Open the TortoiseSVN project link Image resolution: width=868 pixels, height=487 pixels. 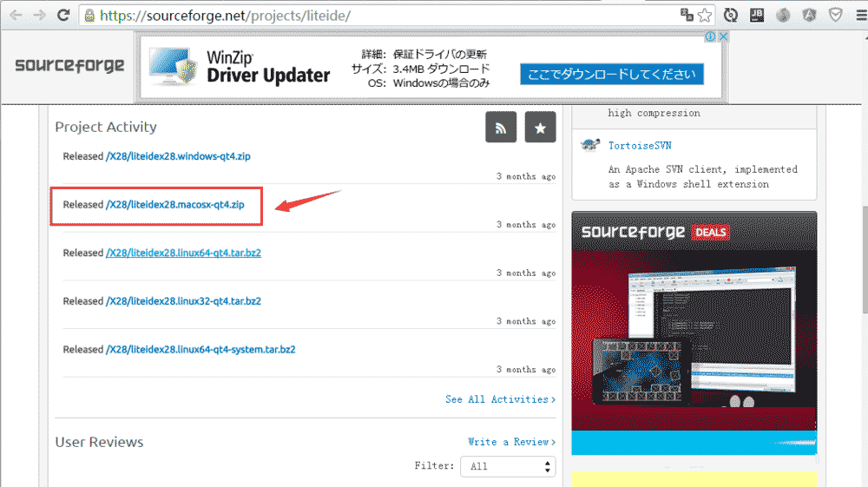point(640,146)
